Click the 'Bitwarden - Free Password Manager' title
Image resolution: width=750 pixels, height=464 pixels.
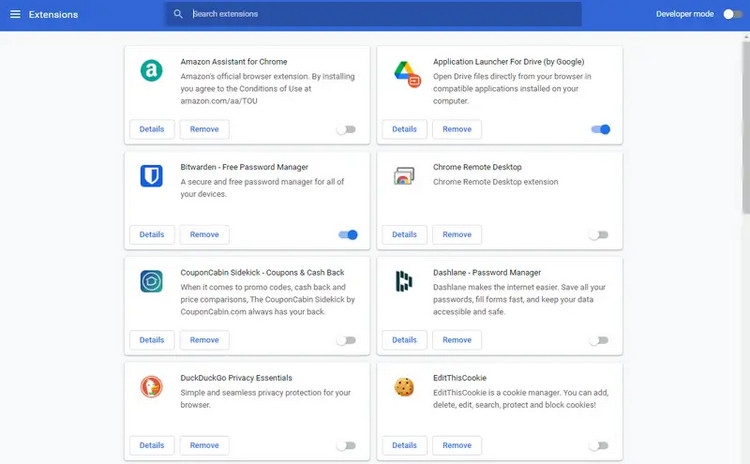[244, 167]
